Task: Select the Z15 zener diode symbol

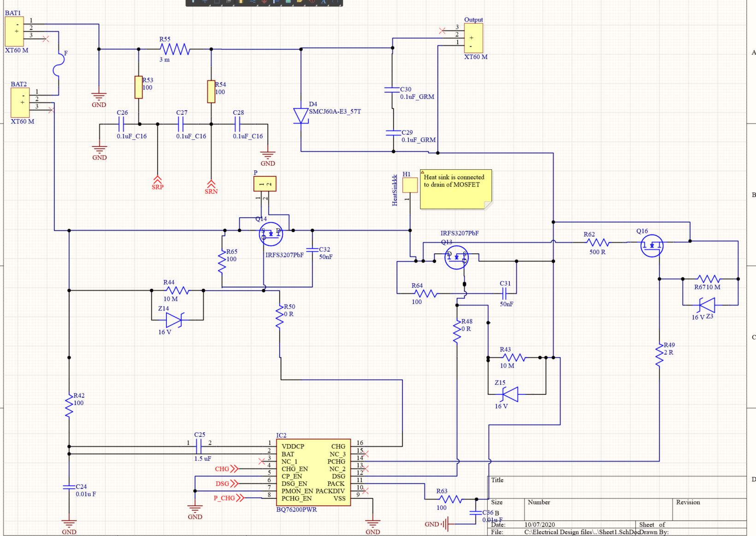Action: pyautogui.click(x=510, y=394)
